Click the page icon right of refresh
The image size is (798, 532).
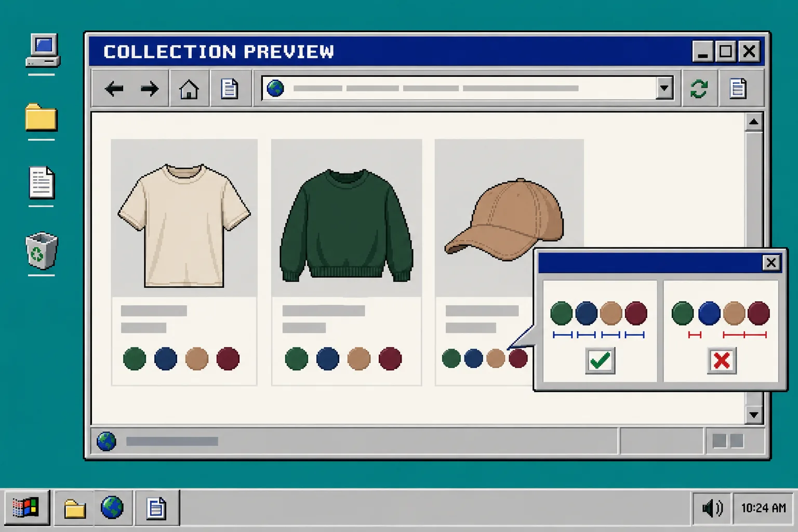738,89
